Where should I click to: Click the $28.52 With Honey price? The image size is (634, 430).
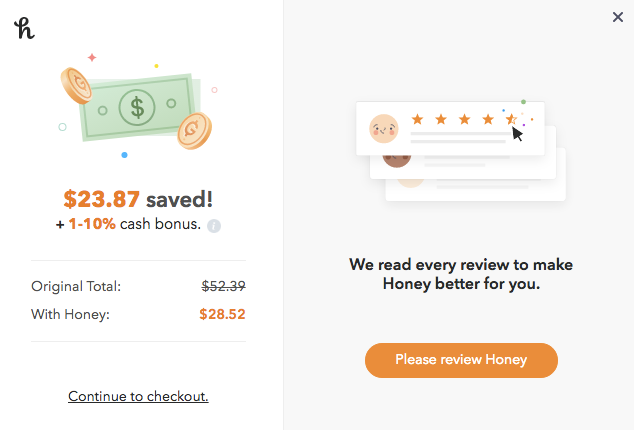click(x=222, y=314)
